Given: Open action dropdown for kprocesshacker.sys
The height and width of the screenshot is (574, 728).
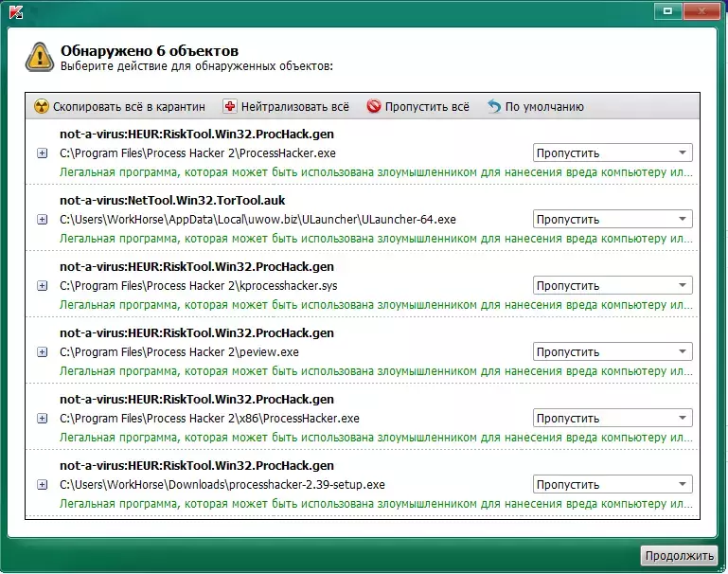Looking at the screenshot, I should pyautogui.click(x=613, y=286).
